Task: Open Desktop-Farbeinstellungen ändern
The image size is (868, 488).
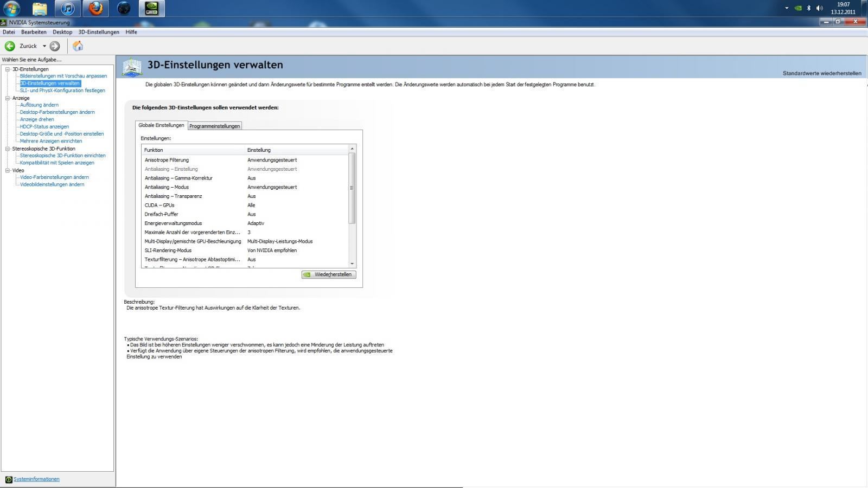Action: coord(57,112)
